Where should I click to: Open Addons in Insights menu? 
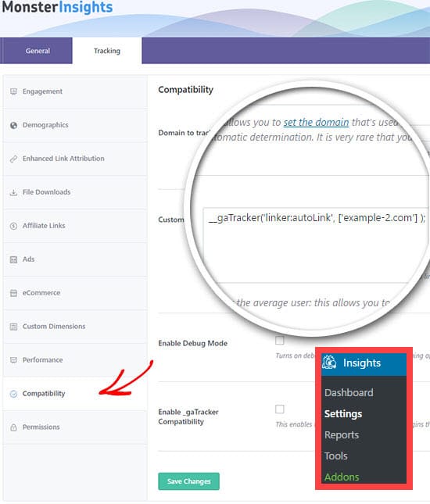tap(342, 477)
